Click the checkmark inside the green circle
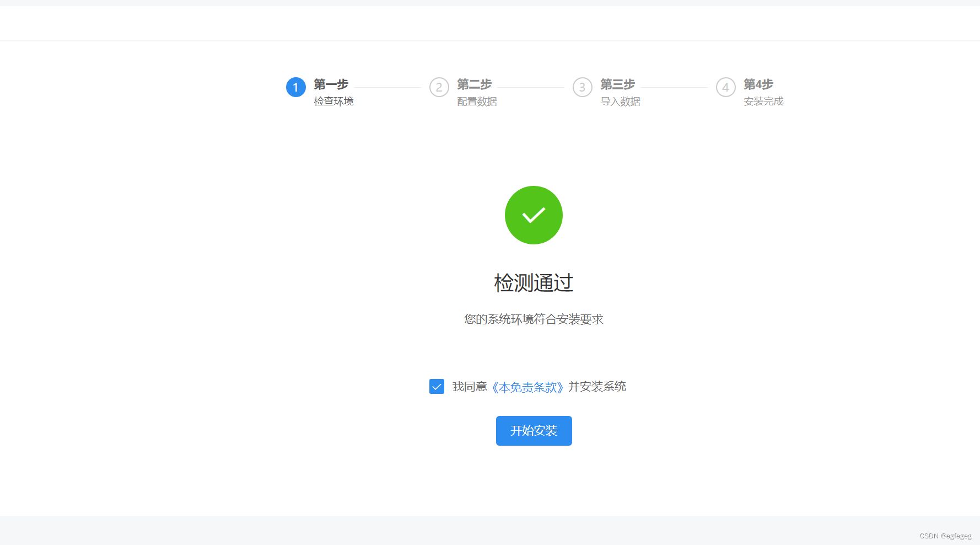This screenshot has width=980, height=545. tap(533, 215)
